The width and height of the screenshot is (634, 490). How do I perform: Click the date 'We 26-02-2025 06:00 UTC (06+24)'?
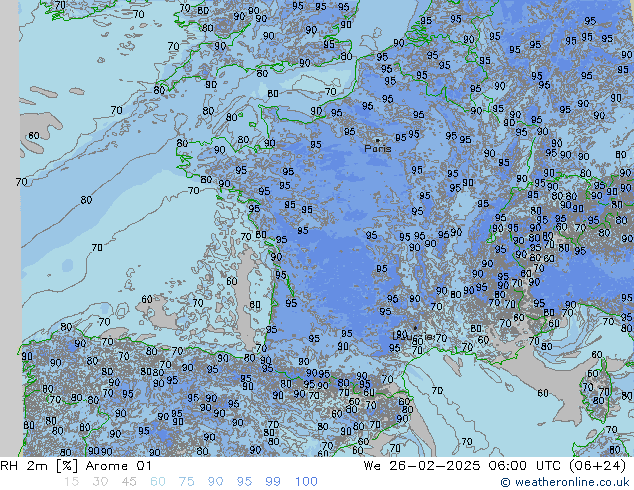495,466
